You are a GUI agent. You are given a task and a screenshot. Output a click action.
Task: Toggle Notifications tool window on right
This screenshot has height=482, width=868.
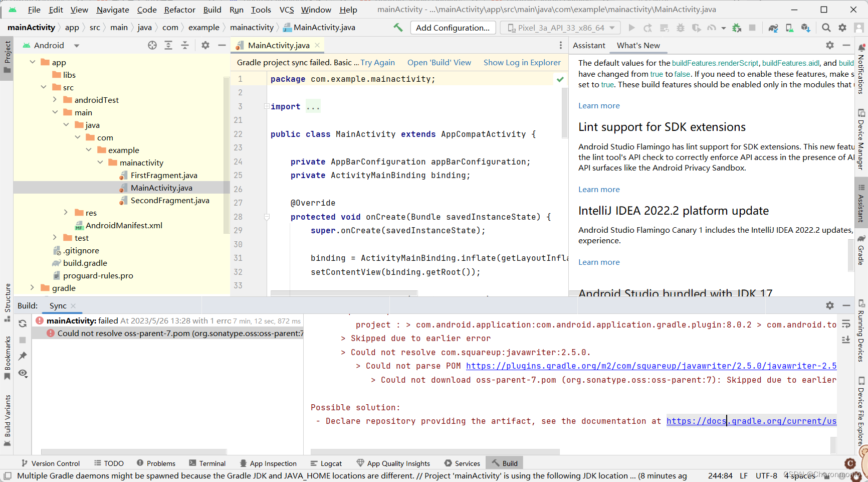pyautogui.click(x=861, y=69)
